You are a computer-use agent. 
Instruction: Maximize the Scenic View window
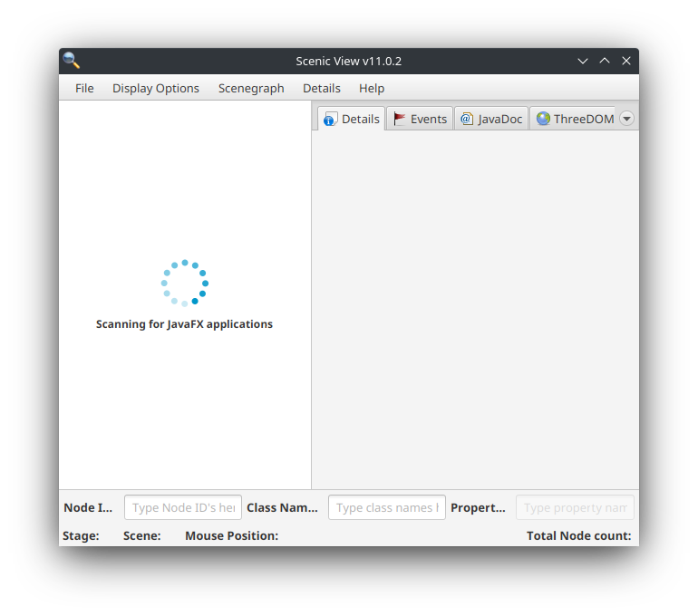(605, 61)
